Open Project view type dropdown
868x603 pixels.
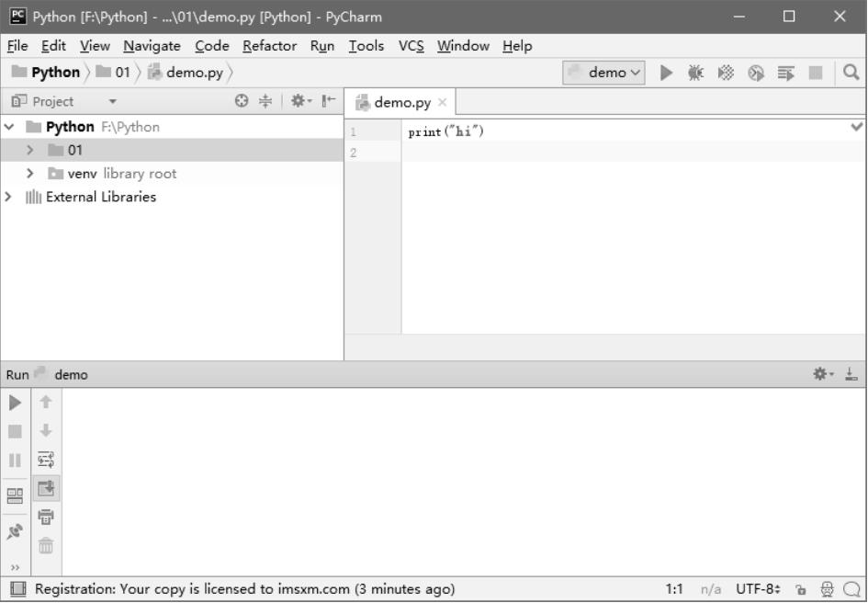pyautogui.click(x=112, y=101)
